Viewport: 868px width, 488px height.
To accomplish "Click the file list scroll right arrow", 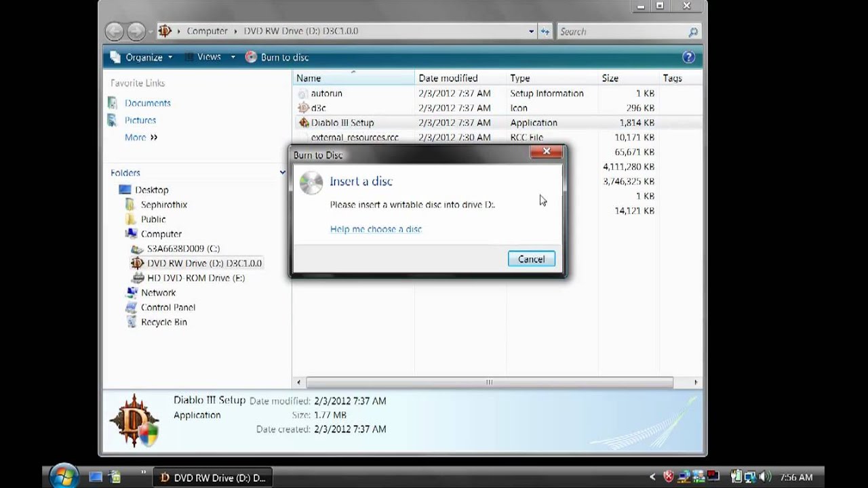I will [x=695, y=382].
